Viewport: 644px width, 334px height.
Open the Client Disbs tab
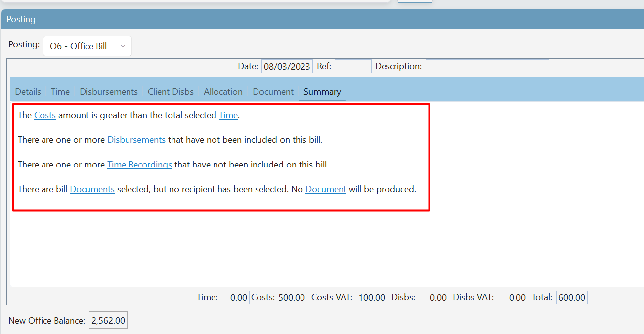(171, 92)
